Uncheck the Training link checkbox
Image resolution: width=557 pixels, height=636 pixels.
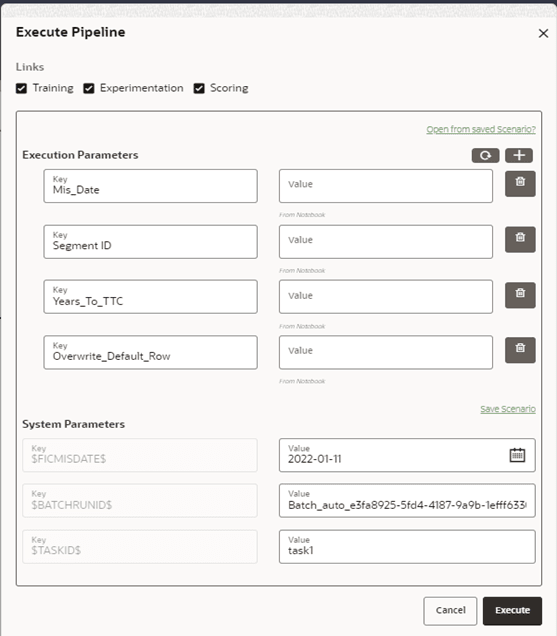point(22,88)
